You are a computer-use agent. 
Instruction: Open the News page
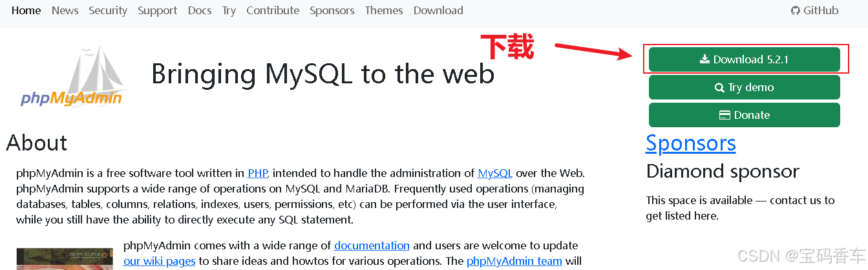click(x=65, y=10)
